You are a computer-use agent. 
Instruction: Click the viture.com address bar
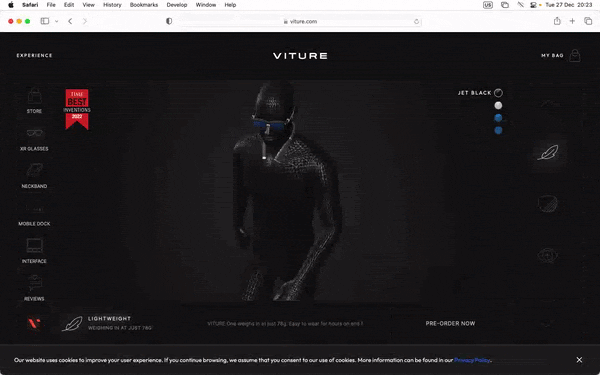[x=300, y=21]
